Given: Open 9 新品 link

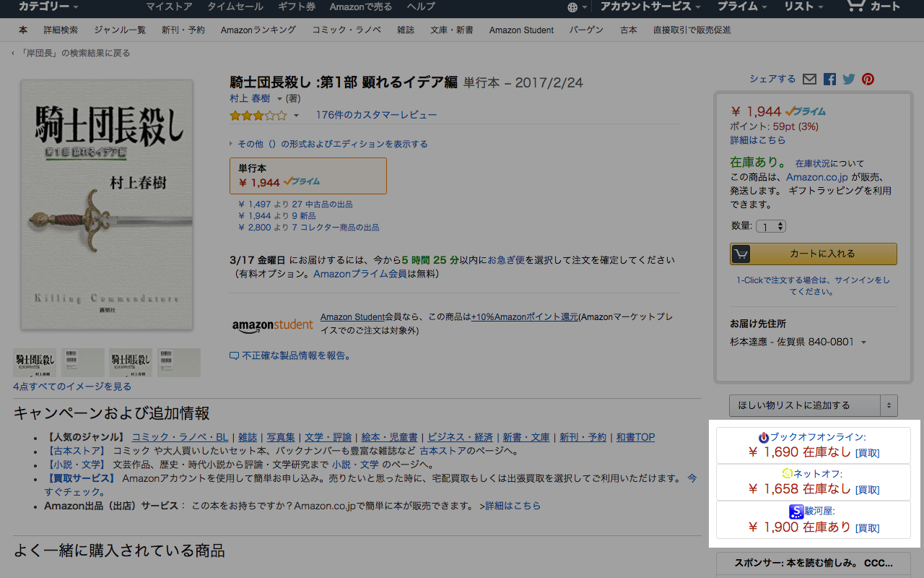Looking at the screenshot, I should (304, 216).
